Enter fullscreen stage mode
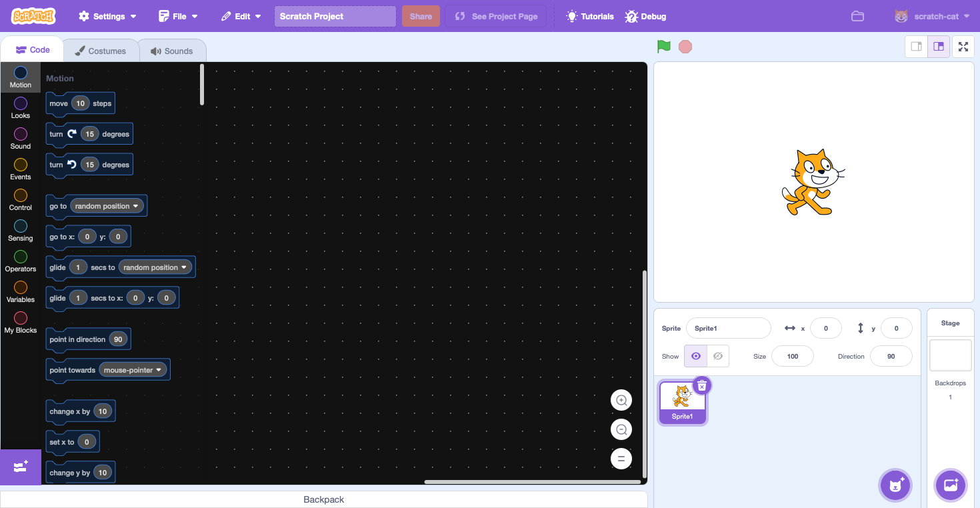The width and height of the screenshot is (980, 508). tap(963, 47)
